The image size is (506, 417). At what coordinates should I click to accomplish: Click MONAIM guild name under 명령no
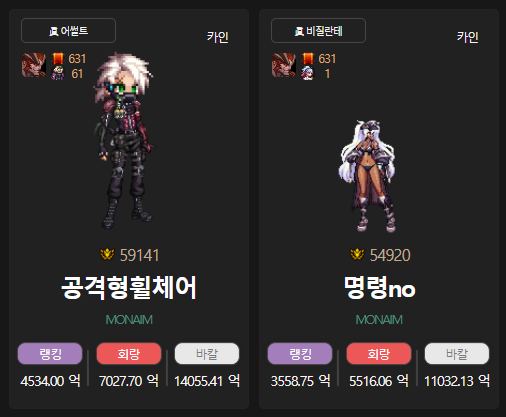[x=379, y=320]
